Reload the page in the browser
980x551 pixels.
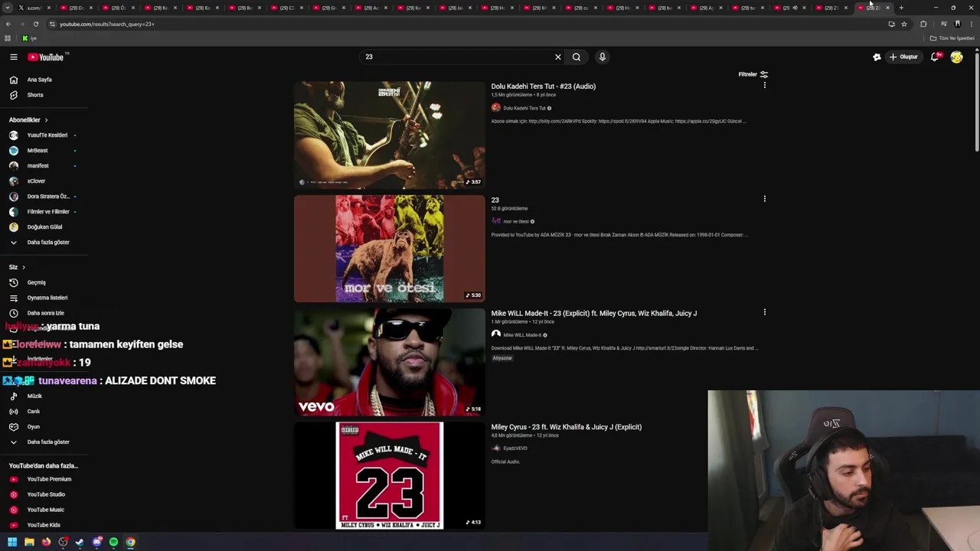tap(35, 24)
